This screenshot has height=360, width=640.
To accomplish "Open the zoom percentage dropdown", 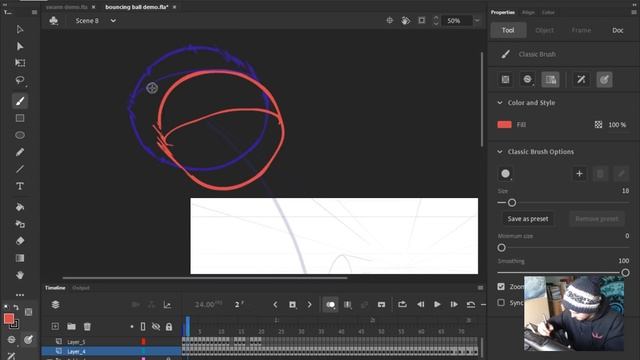I will (x=477, y=20).
